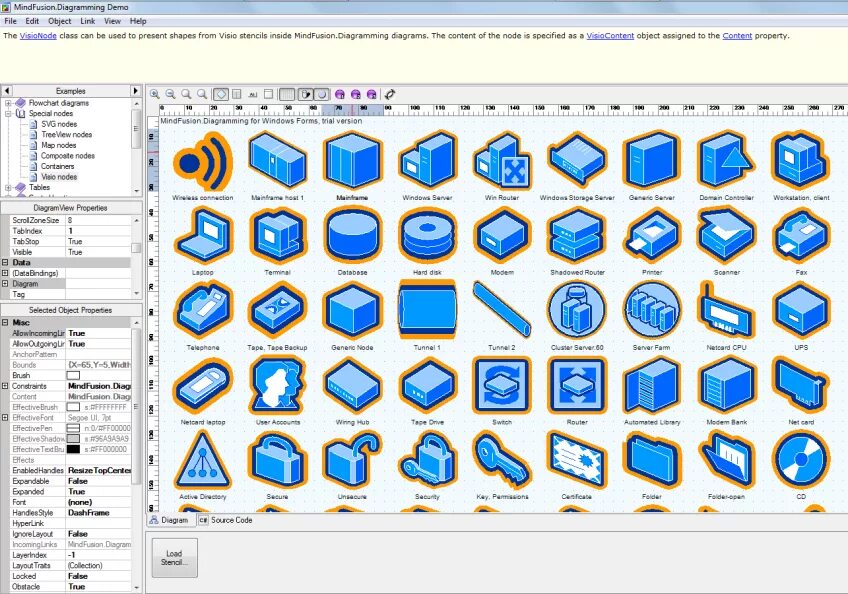Select the Telephone shape
This screenshot has height=594, width=848.
(x=203, y=311)
